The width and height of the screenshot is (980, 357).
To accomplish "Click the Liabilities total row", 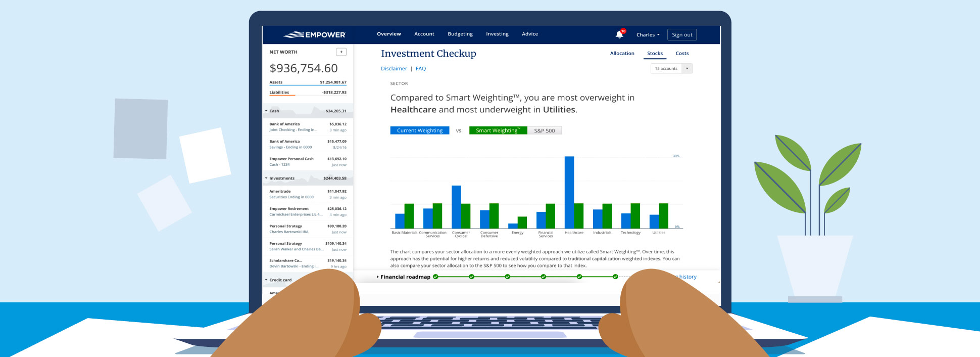I will tap(308, 92).
